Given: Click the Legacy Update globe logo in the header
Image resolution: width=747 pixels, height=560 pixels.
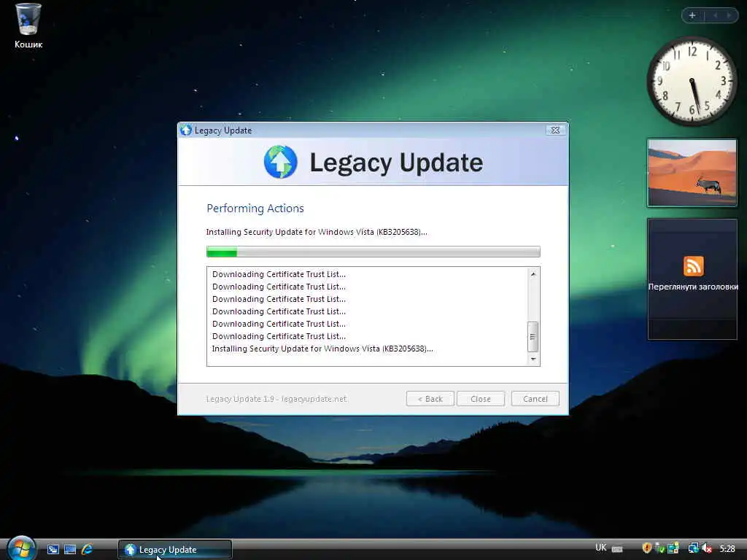Looking at the screenshot, I should pos(281,162).
